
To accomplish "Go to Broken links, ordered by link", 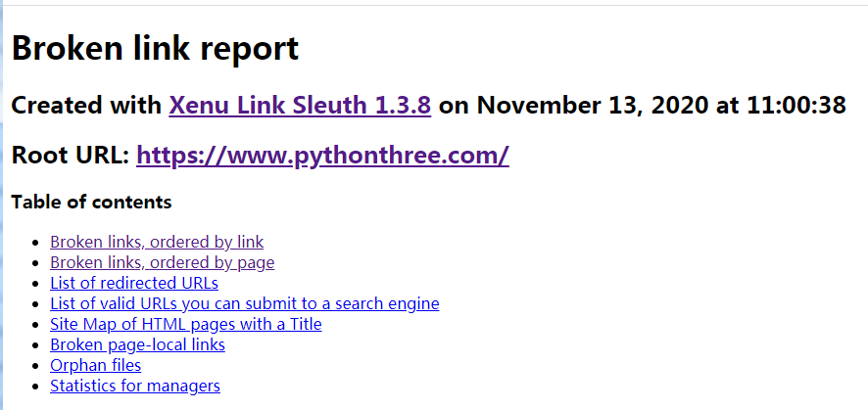I will pos(157,242).
